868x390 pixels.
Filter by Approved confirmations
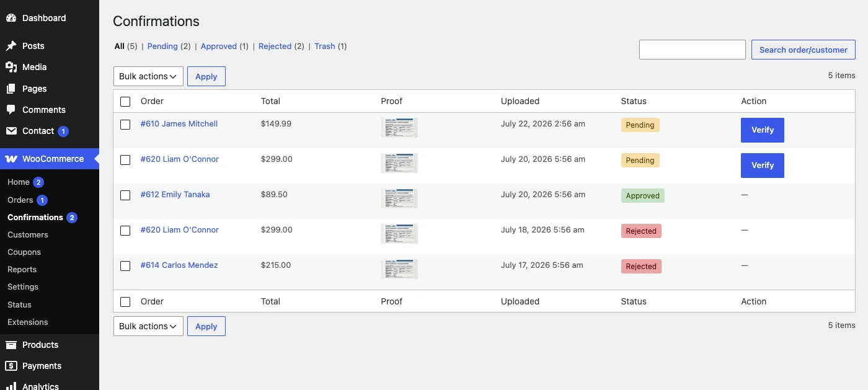tap(219, 47)
